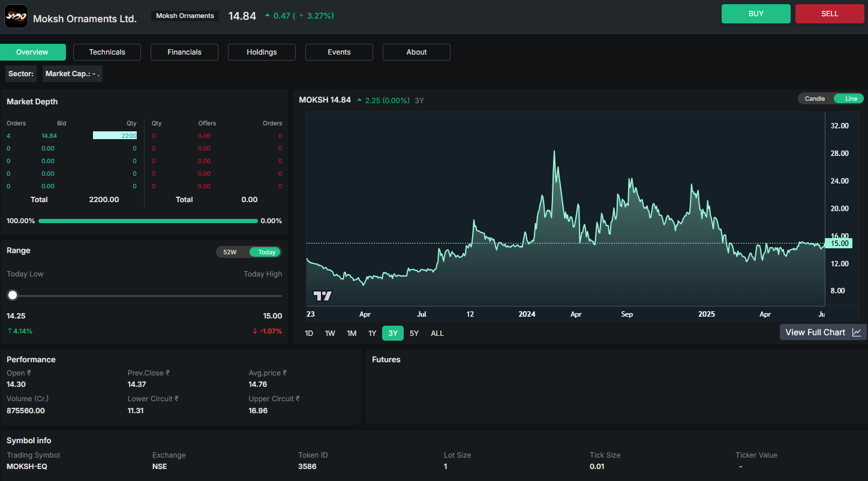
Task: Click the red -1.07% change indicator
Action: 267,331
